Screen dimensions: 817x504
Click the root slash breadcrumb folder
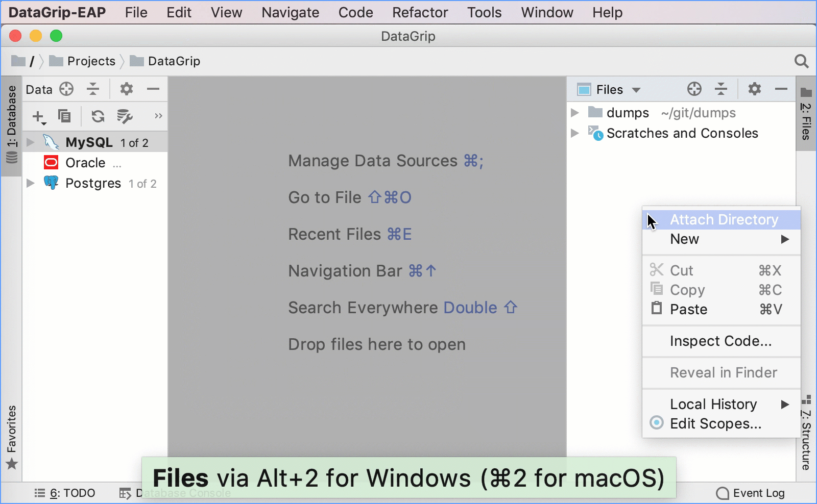(x=23, y=61)
